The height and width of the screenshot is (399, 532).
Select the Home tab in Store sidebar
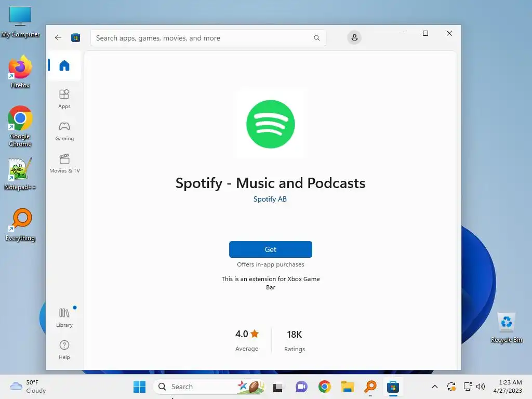pos(64,65)
